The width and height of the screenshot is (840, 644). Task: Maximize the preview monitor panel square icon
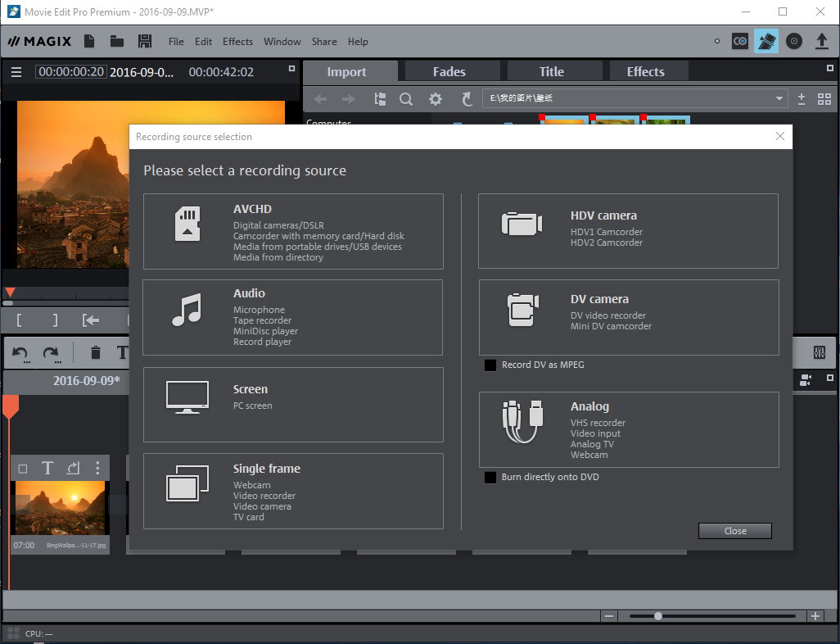click(x=291, y=68)
